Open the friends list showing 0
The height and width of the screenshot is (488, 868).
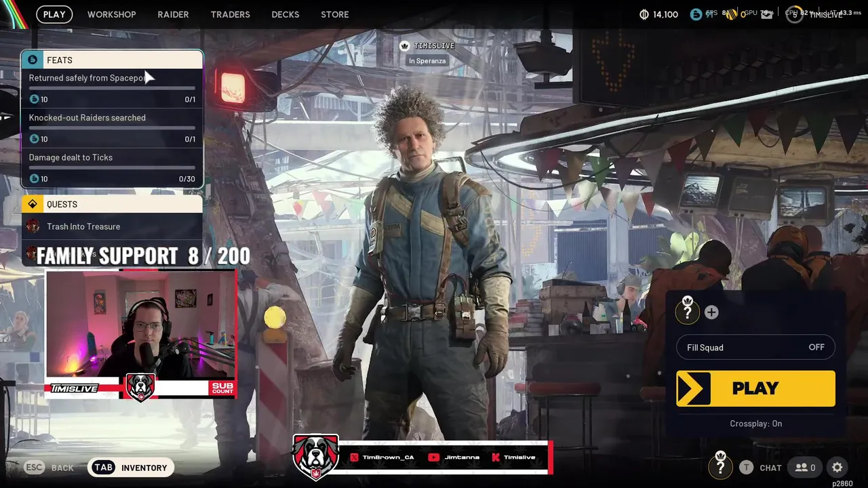[805, 468]
